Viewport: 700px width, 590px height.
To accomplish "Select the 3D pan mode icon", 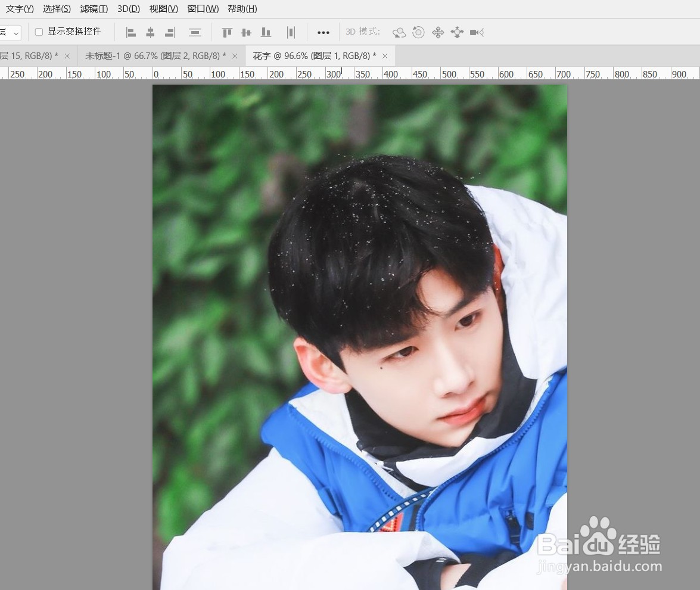I will click(x=438, y=32).
